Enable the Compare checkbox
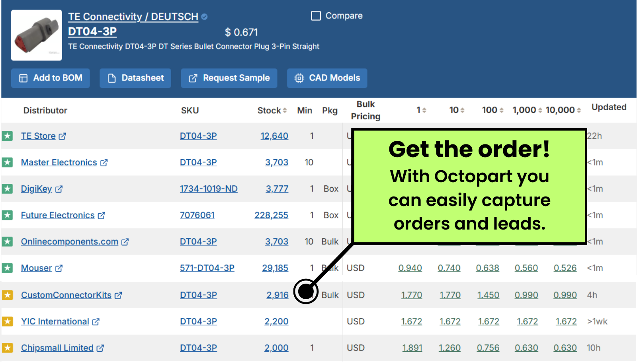637x364 pixels. click(316, 16)
